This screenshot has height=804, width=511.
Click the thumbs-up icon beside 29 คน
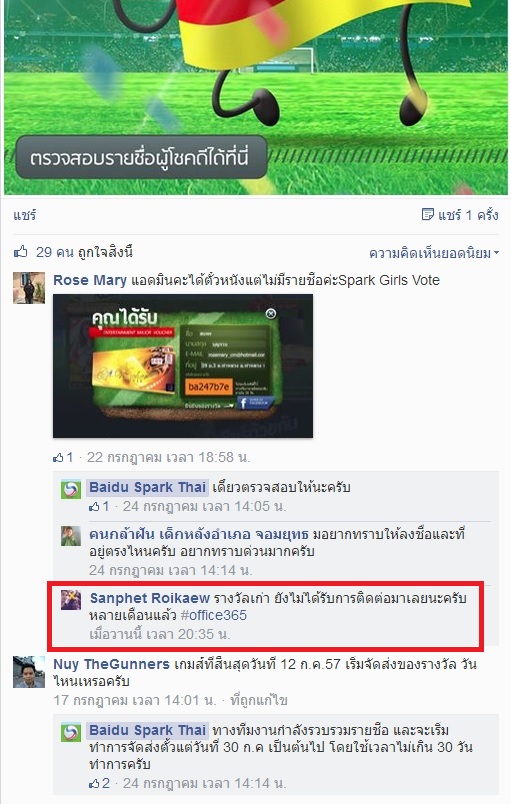click(21, 252)
